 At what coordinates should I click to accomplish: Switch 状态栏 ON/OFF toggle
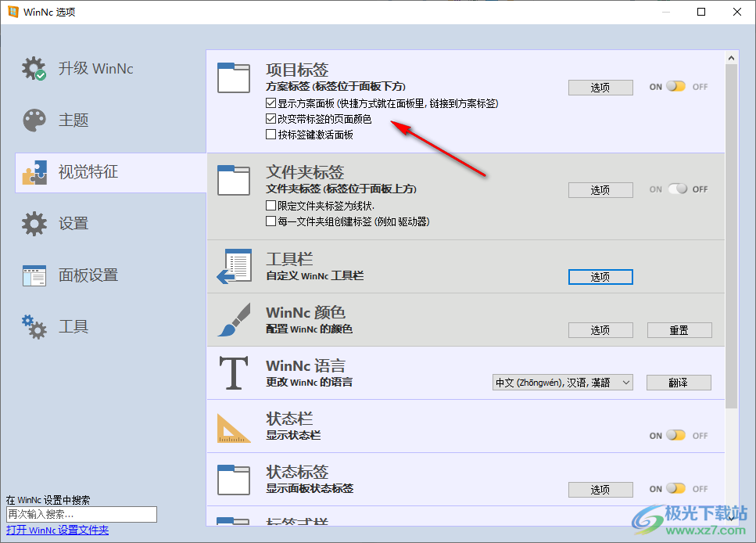click(675, 435)
